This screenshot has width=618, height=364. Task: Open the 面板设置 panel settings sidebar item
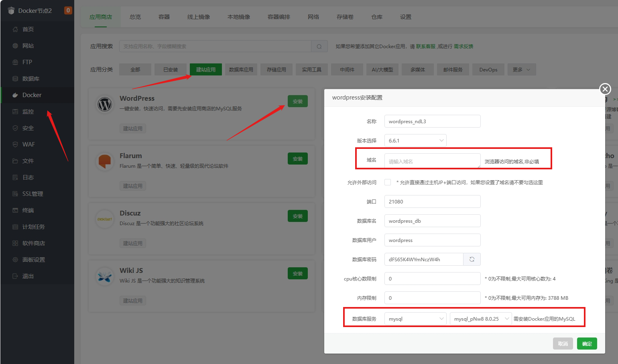click(x=37, y=260)
